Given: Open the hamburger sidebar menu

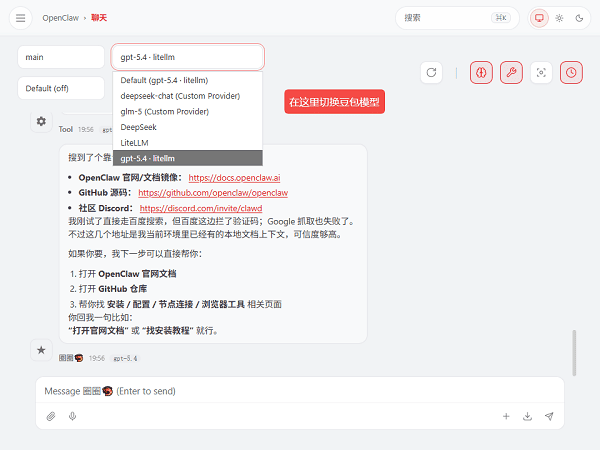Looking at the screenshot, I should 20,18.
